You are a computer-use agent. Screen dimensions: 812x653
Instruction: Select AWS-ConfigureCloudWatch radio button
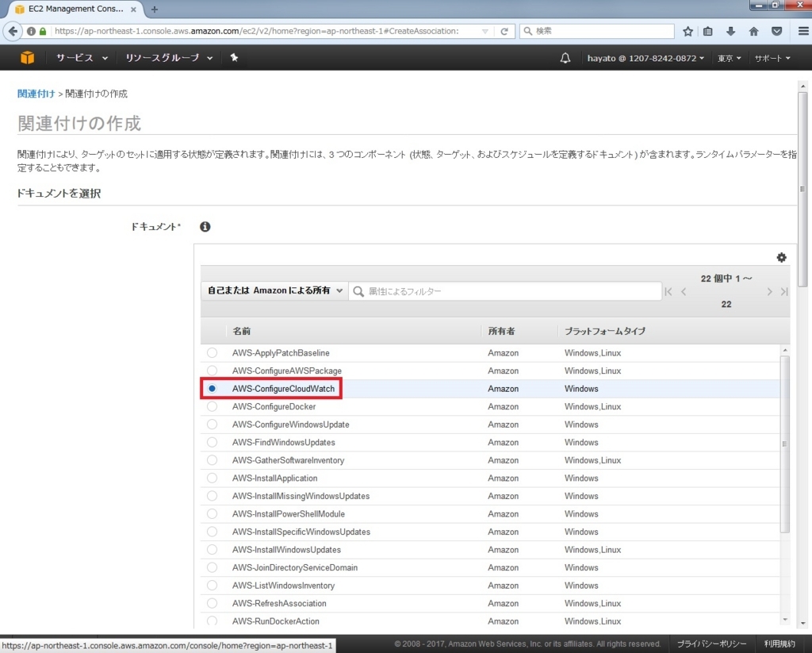pos(212,389)
